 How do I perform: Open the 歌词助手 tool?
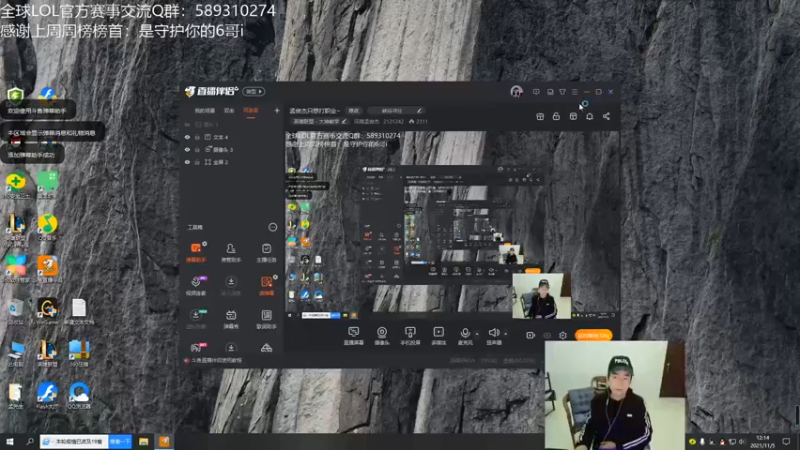266,319
